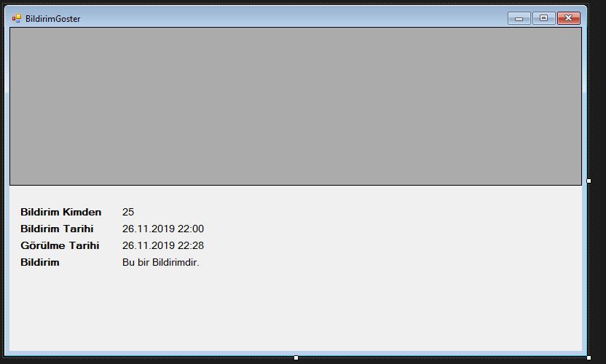Select the Görülme Tarihi label
Viewport: 606px width, 364px height.
[60, 245]
